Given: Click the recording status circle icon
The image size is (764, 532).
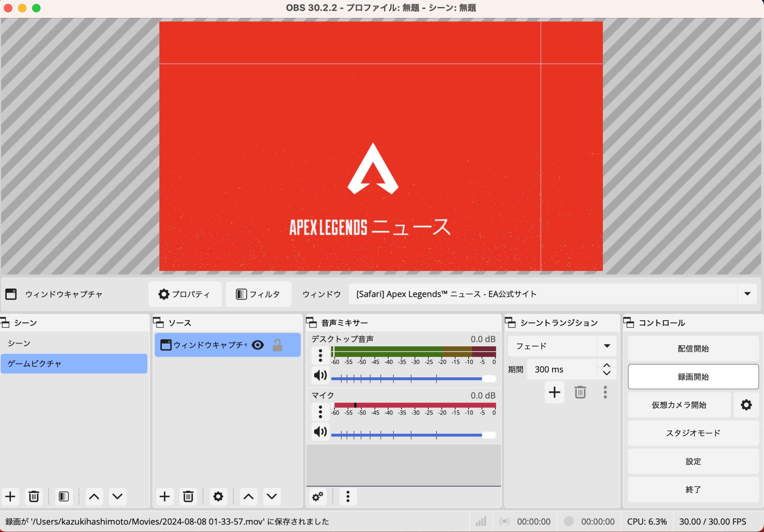Looking at the screenshot, I should click(x=568, y=521).
